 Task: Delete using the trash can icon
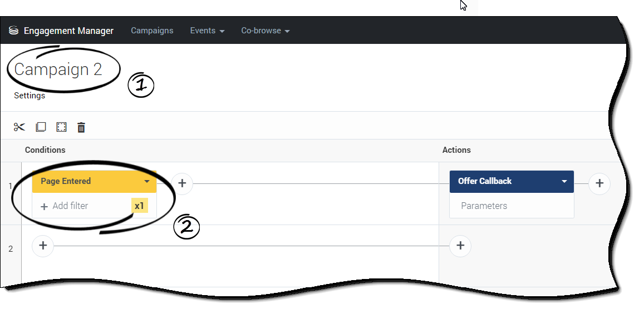click(x=81, y=127)
